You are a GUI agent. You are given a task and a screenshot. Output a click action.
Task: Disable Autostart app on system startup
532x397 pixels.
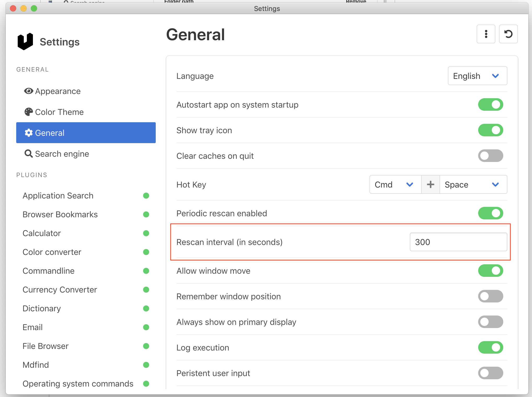click(x=490, y=104)
